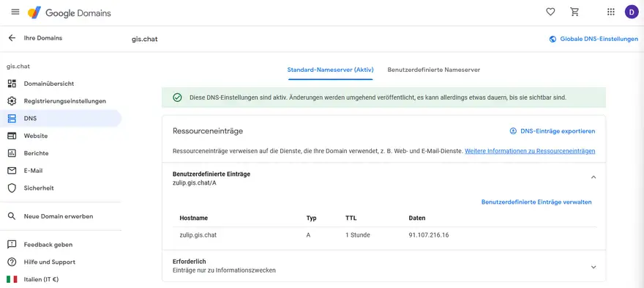Click TTL value 1 Stunde
Screen dimensions: 644x288
(x=358, y=235)
